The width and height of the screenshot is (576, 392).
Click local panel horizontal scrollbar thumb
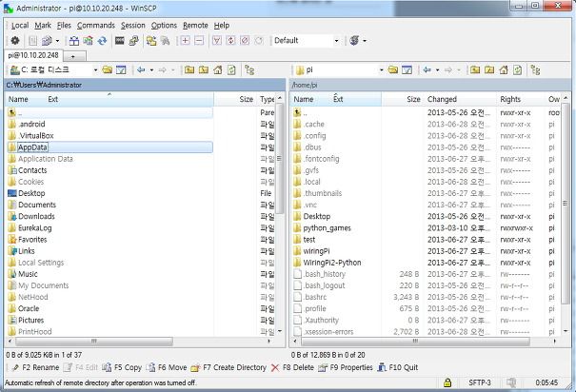pos(94,342)
